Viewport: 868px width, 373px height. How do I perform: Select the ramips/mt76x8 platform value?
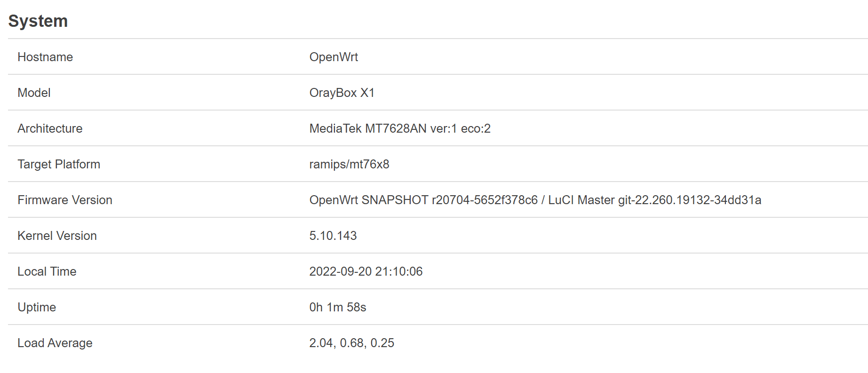(x=349, y=164)
